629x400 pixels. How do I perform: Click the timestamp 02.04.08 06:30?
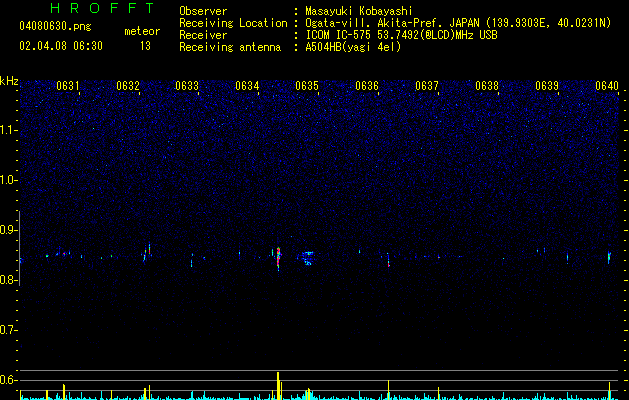[x=61, y=46]
